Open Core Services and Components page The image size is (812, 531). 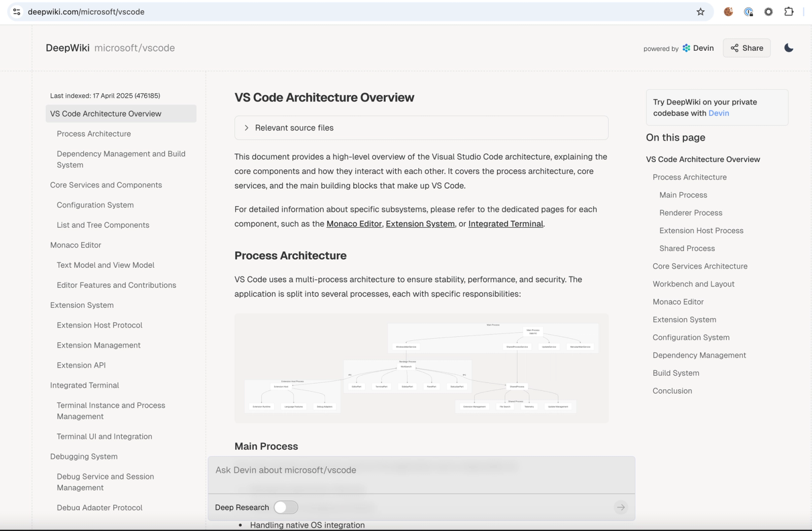[106, 185]
